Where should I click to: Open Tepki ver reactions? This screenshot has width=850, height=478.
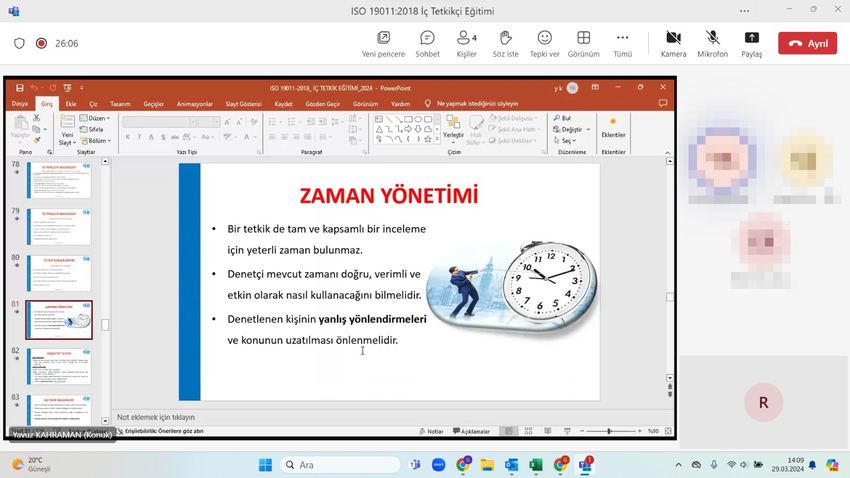[544, 44]
